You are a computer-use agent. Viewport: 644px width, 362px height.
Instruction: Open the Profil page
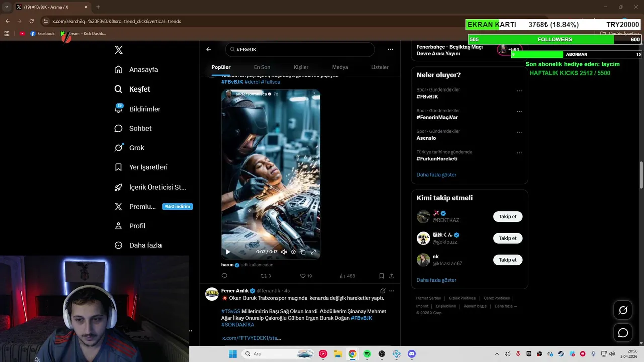click(x=130, y=226)
